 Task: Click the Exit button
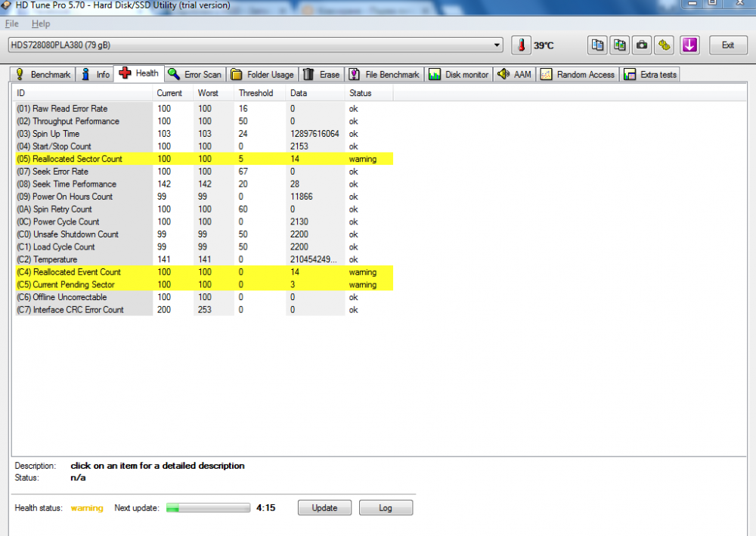click(x=728, y=45)
